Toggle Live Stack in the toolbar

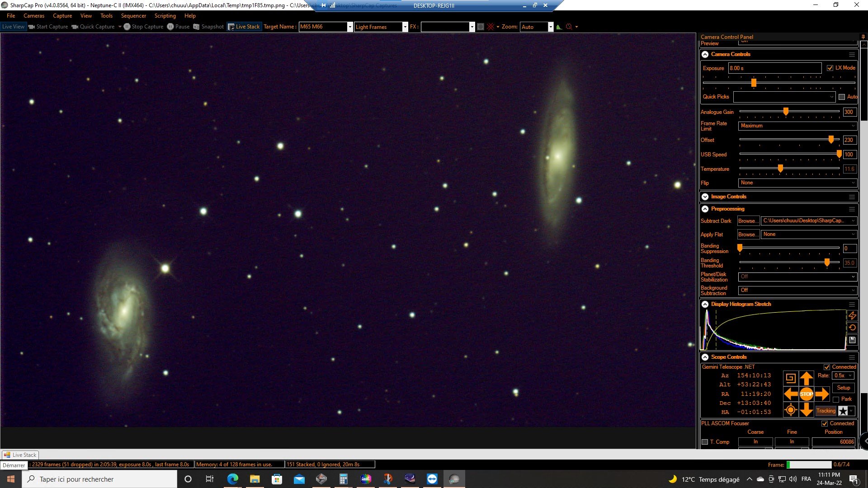click(x=244, y=27)
